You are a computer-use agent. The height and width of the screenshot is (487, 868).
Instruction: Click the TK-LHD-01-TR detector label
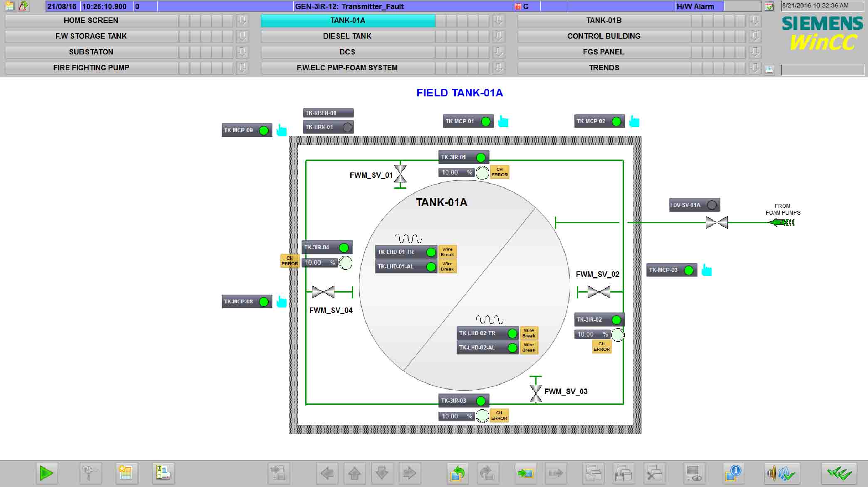[396, 252]
